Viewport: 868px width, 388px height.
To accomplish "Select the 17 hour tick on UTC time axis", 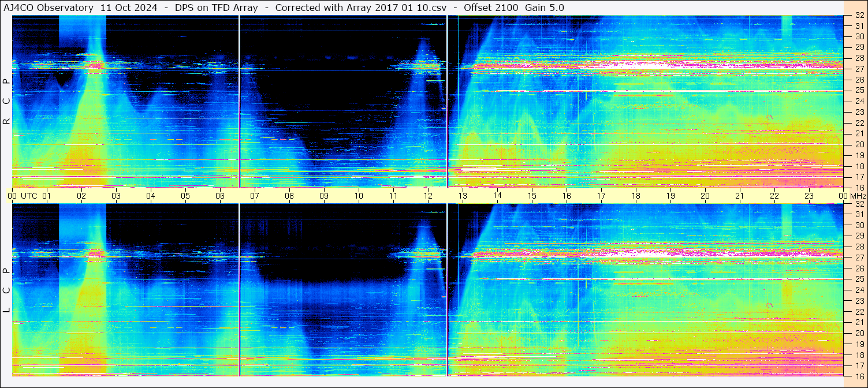I will point(601,196).
